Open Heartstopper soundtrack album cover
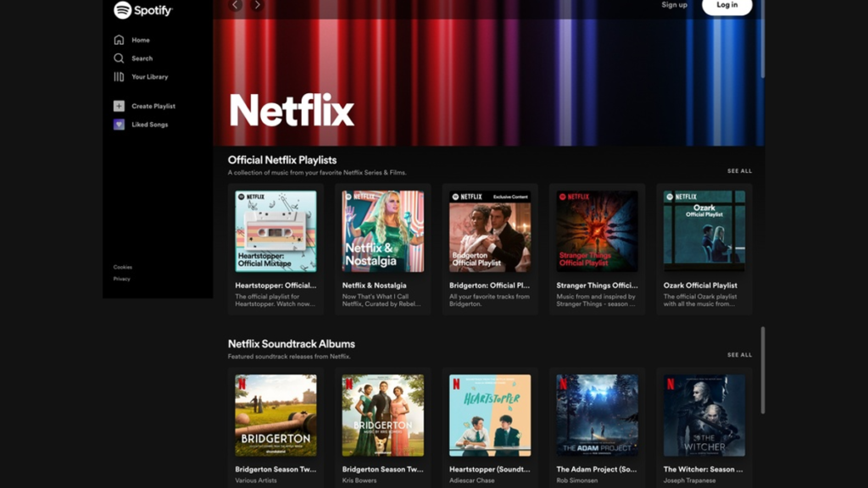 tap(490, 415)
